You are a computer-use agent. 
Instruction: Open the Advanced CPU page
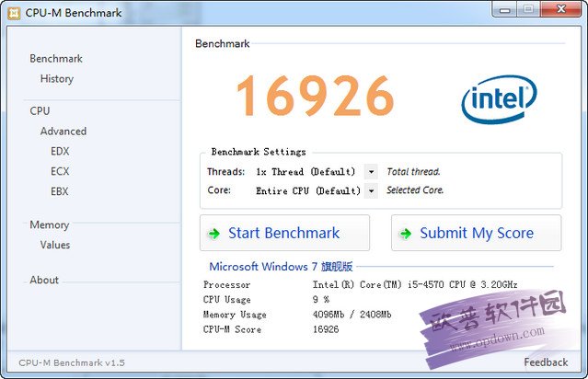coord(63,132)
